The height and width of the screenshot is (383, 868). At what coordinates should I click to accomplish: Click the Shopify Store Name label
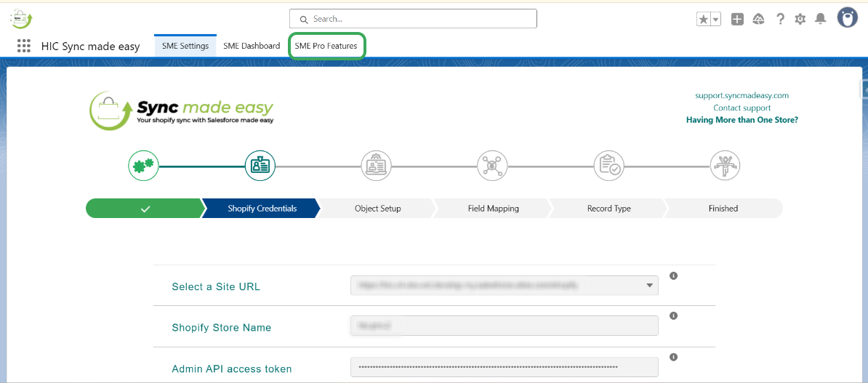click(222, 328)
